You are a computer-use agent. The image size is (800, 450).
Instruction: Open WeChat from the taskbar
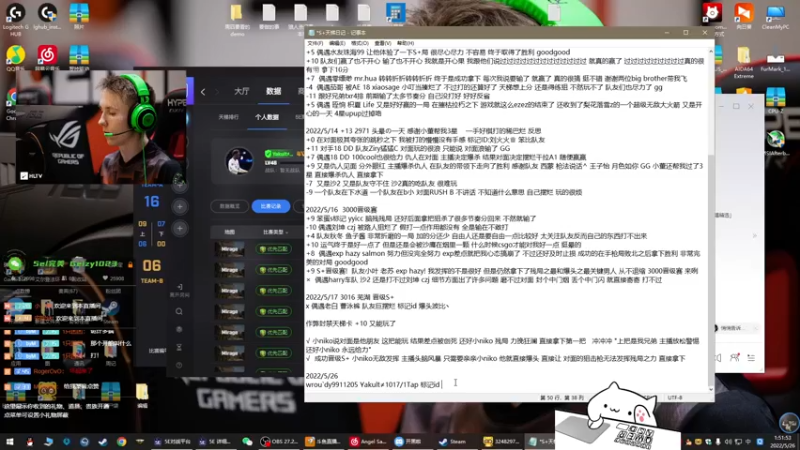[247, 441]
